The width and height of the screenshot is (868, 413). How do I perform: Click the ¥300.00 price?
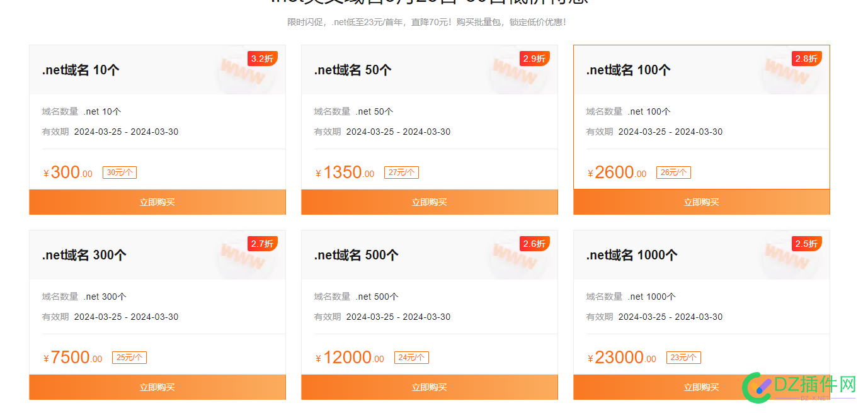pyautogui.click(x=68, y=173)
